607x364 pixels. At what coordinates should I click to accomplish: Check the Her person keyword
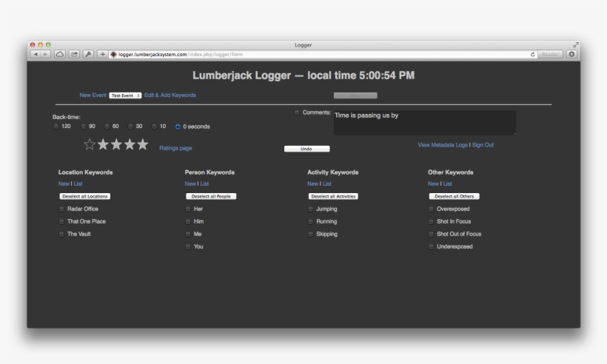(188, 209)
